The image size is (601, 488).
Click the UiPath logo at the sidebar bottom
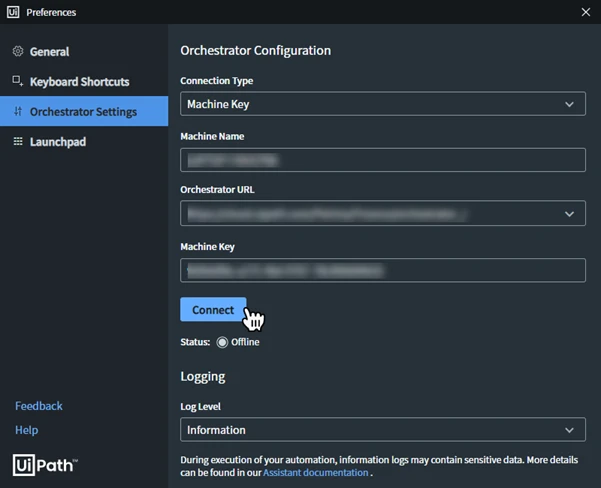click(x=45, y=465)
